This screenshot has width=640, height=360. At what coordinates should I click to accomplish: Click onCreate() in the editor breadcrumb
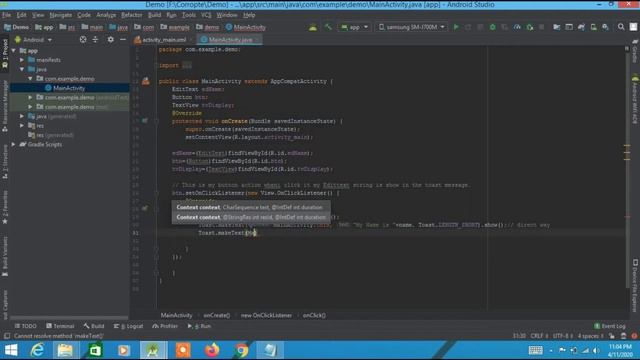(217, 316)
